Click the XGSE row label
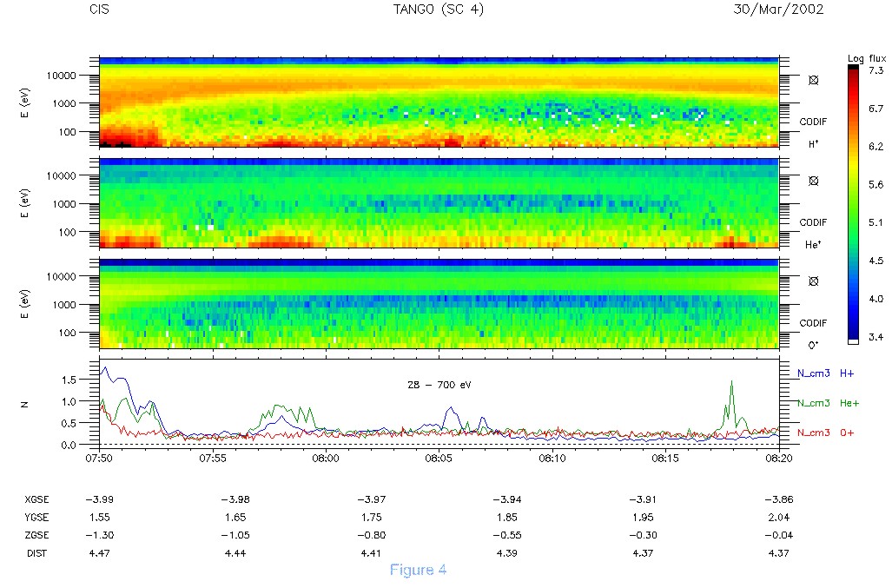Image resolution: width=892 pixels, height=588 pixels. 38,499
